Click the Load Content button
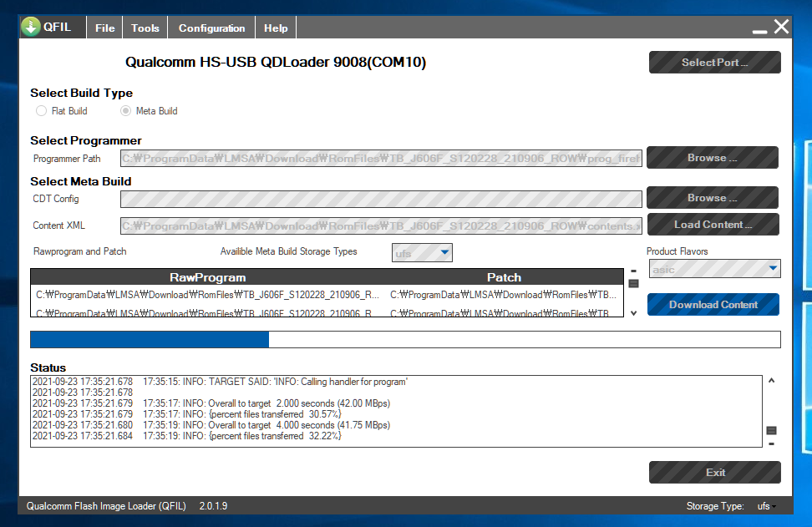812x527 pixels. pos(713,224)
